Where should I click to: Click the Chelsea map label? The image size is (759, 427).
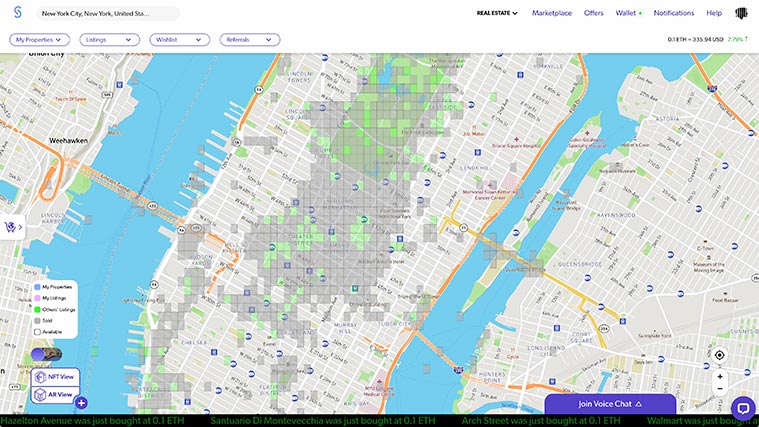194,342
